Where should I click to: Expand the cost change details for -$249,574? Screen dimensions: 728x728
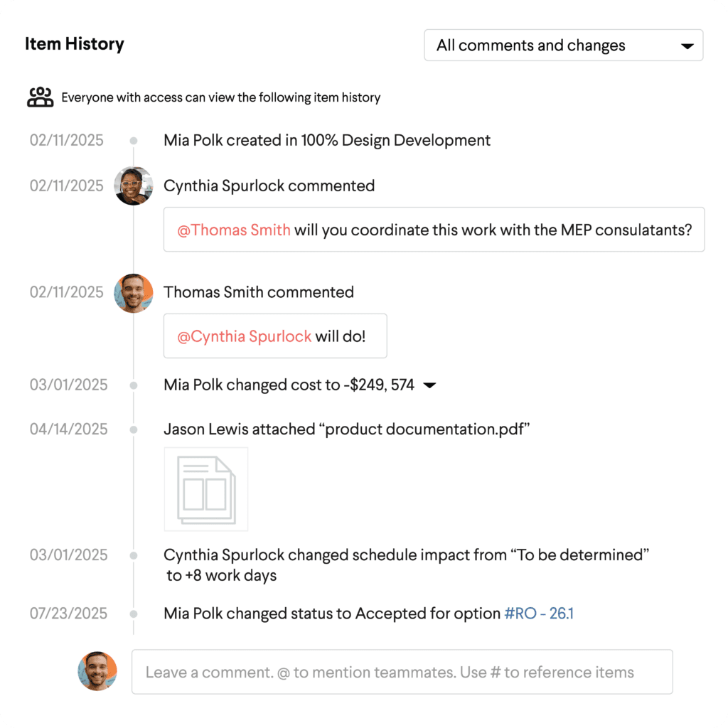(x=431, y=385)
